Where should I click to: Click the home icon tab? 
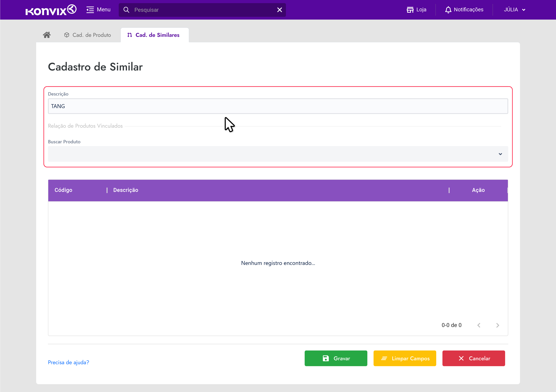click(47, 35)
